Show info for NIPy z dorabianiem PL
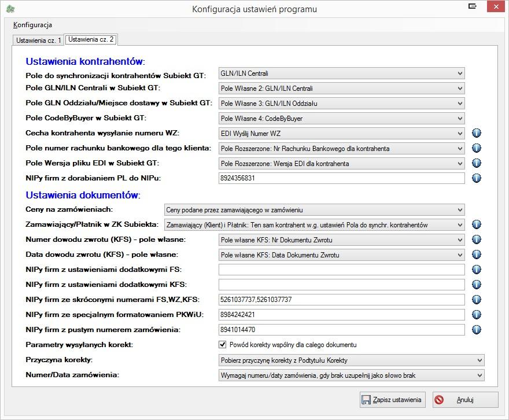509x420 pixels. coord(476,178)
